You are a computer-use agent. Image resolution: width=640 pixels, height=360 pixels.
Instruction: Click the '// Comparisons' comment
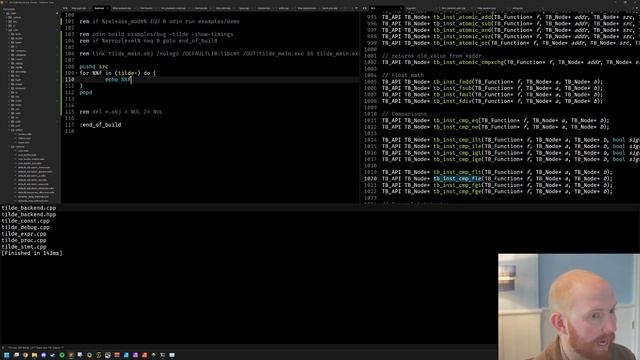(404, 114)
